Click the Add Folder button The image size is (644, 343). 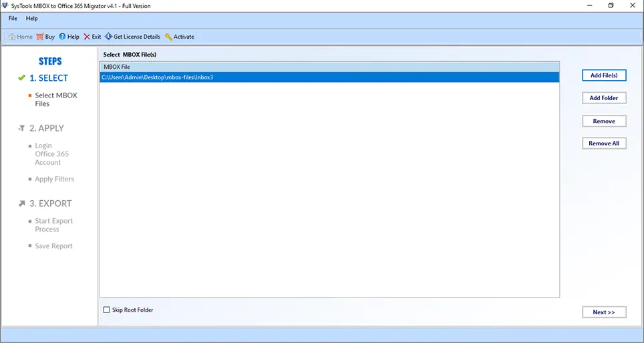click(604, 98)
